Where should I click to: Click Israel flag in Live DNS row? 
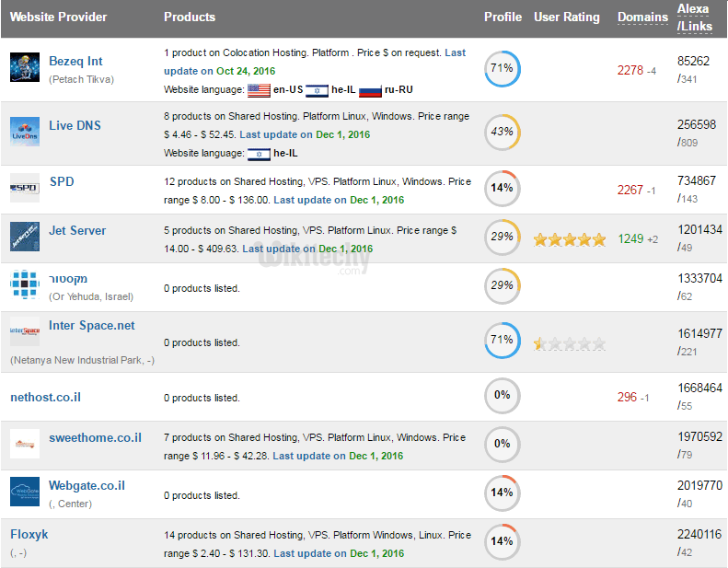point(259,154)
